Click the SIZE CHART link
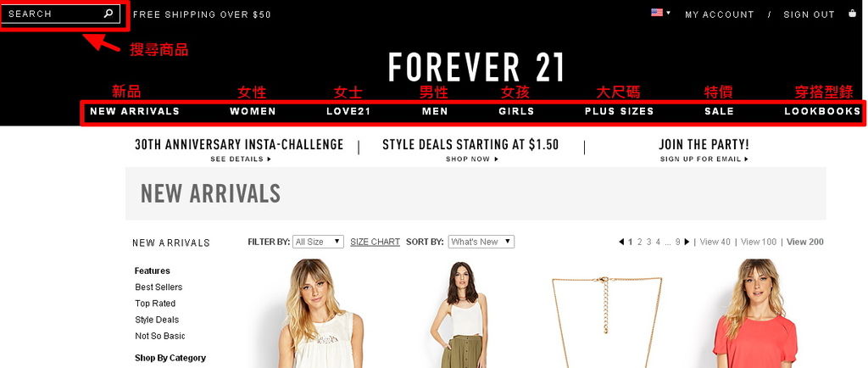 [x=375, y=242]
